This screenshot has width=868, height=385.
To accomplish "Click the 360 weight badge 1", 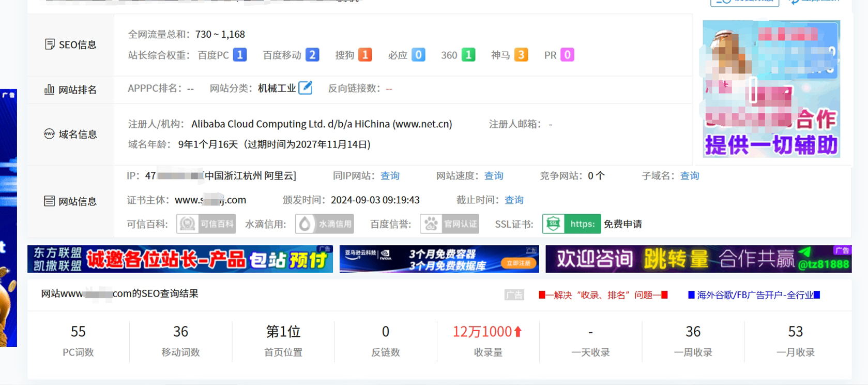I will point(468,55).
